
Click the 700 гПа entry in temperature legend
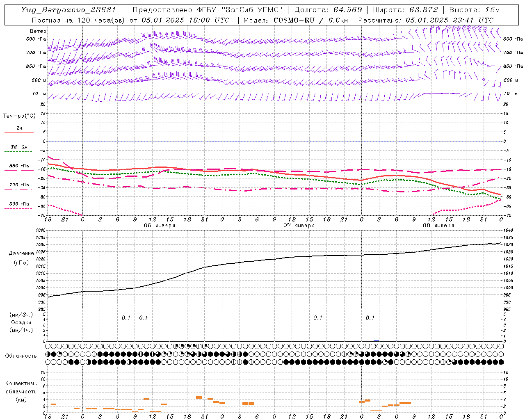pos(19,185)
